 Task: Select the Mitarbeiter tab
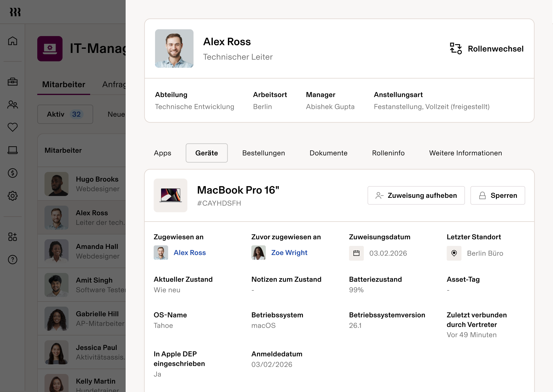click(63, 84)
